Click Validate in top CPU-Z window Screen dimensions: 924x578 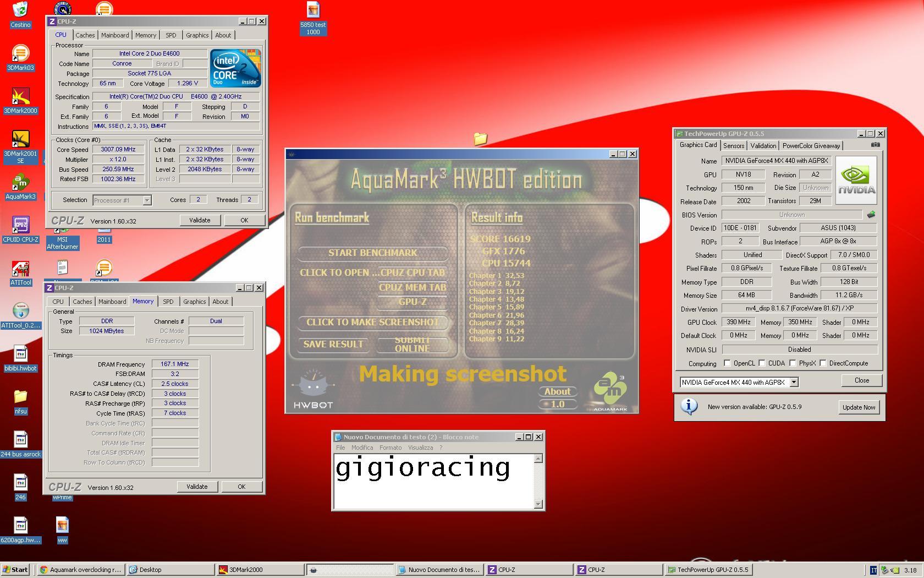coord(200,220)
